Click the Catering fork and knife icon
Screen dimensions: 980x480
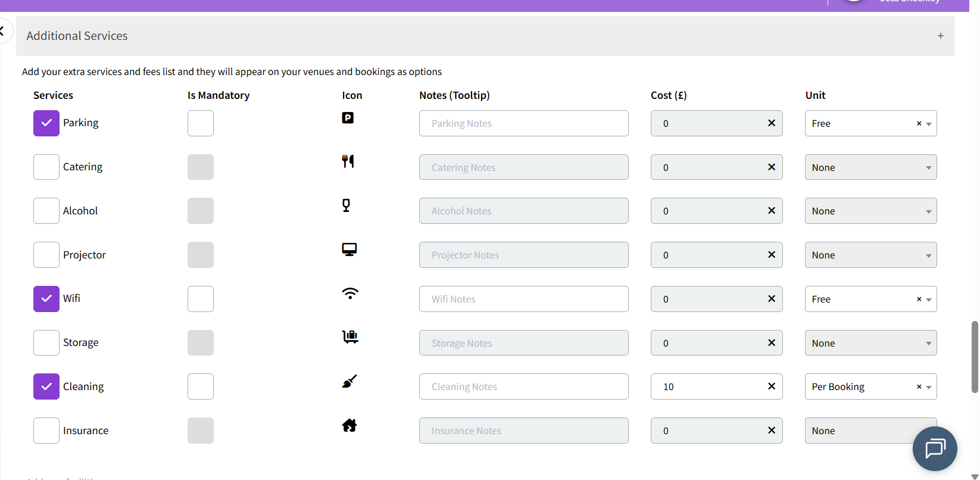(348, 161)
